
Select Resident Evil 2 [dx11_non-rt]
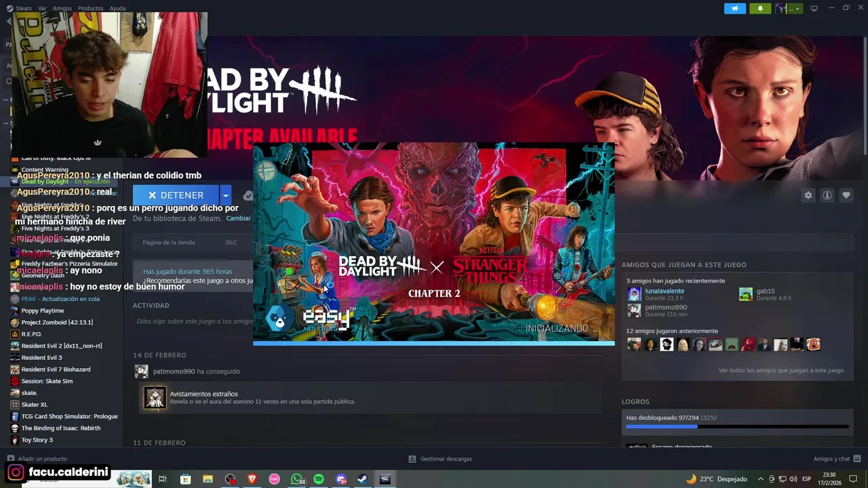click(62, 346)
